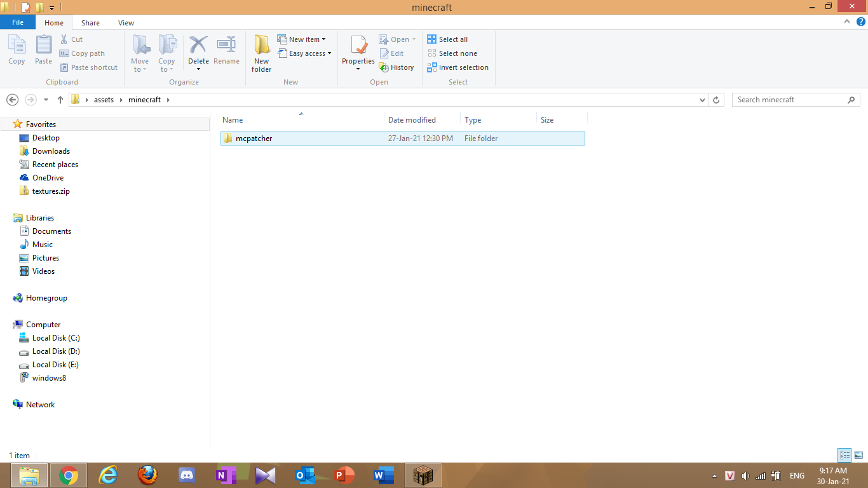This screenshot has width=868, height=488.
Task: Open the address bar history dropdown
Action: coord(702,100)
